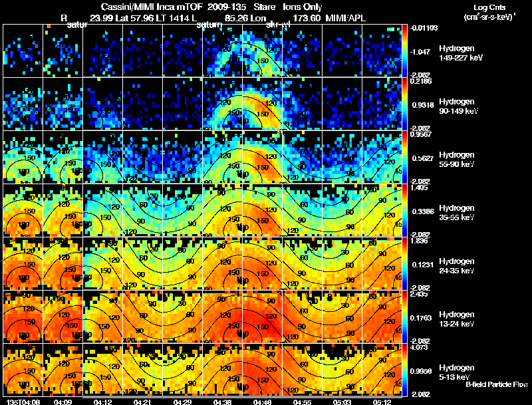Click the Hydrogen 90-149 keV color bar

404,104
